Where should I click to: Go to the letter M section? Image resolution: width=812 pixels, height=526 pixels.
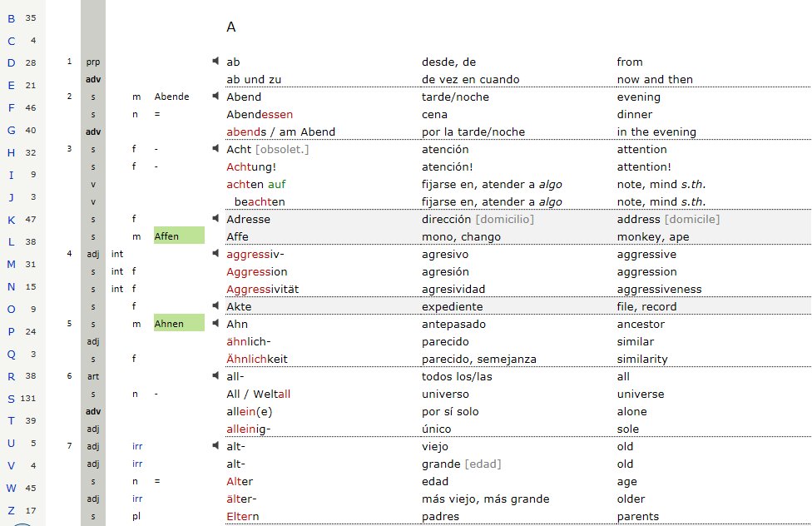click(12, 265)
